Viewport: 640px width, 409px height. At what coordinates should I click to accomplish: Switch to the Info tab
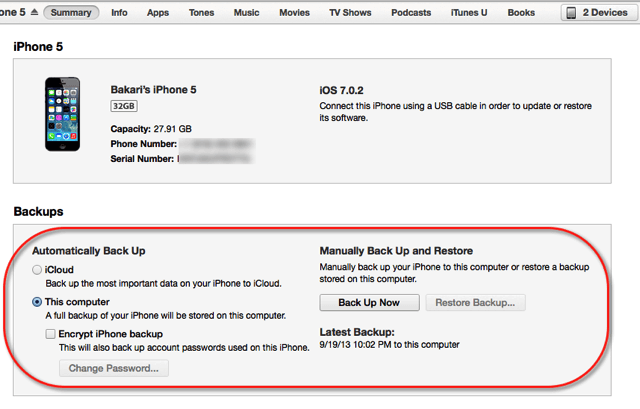point(119,13)
